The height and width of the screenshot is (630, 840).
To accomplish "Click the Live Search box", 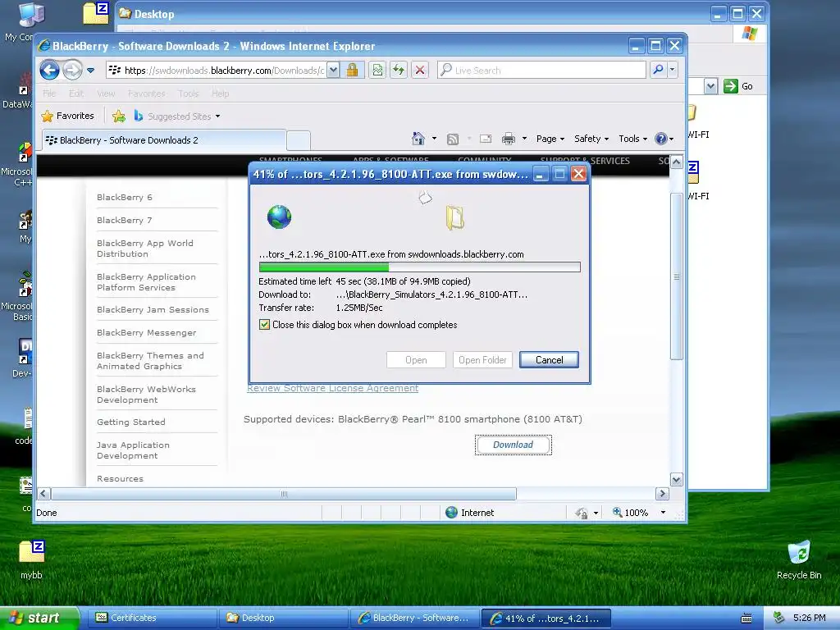I will [541, 71].
